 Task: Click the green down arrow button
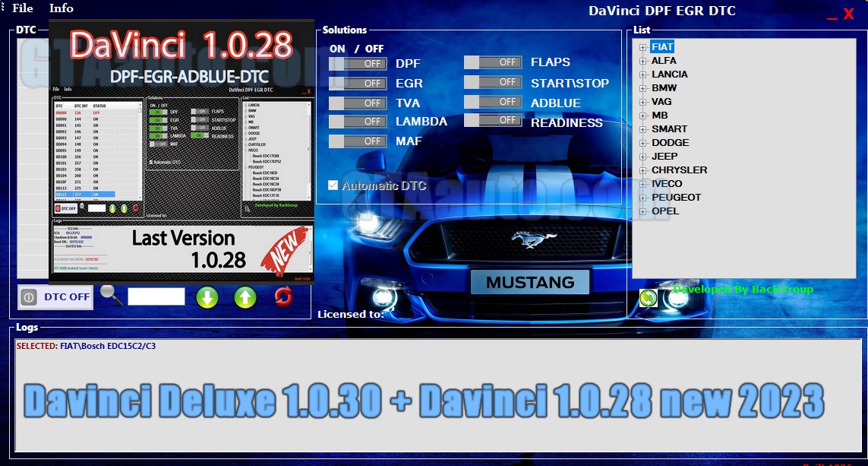[x=207, y=297]
